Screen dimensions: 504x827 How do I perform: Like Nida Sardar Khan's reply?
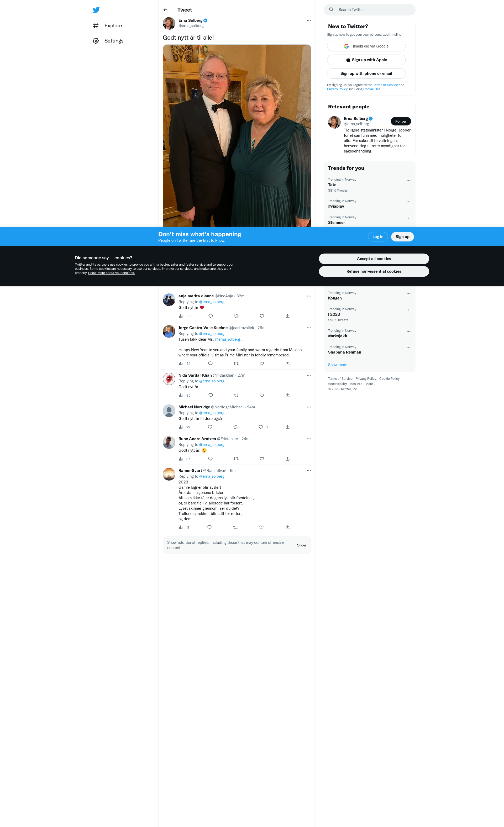(x=261, y=395)
